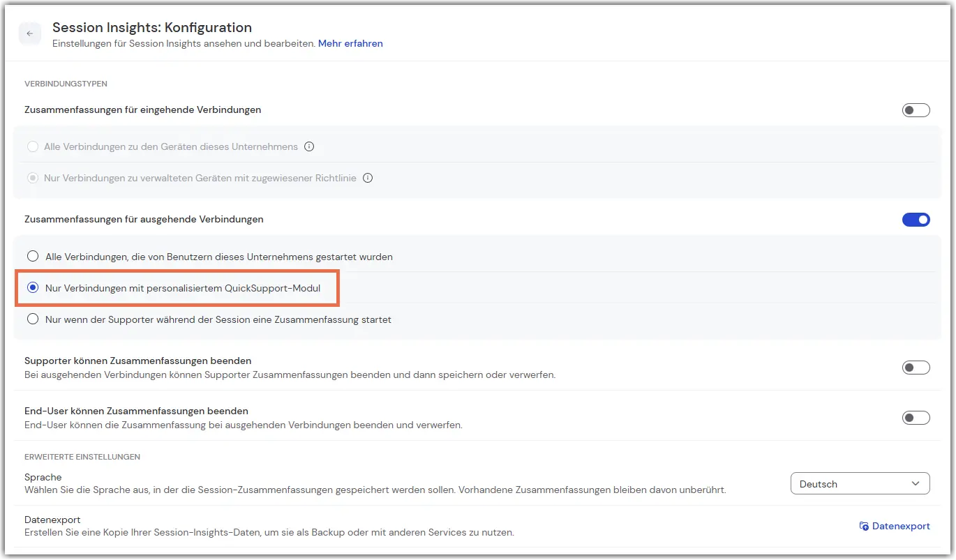
Task: Open the 'Mehr erfahren' link
Action: point(350,43)
